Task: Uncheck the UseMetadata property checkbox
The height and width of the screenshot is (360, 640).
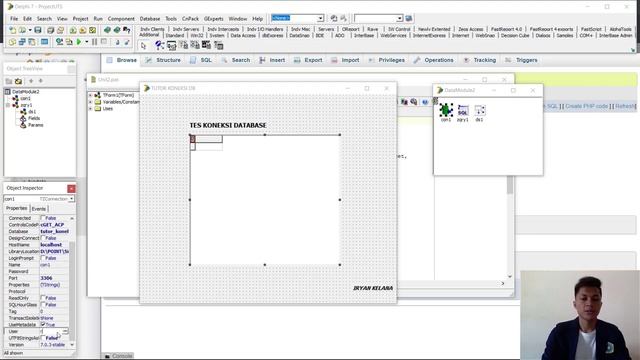Action: [x=43, y=324]
